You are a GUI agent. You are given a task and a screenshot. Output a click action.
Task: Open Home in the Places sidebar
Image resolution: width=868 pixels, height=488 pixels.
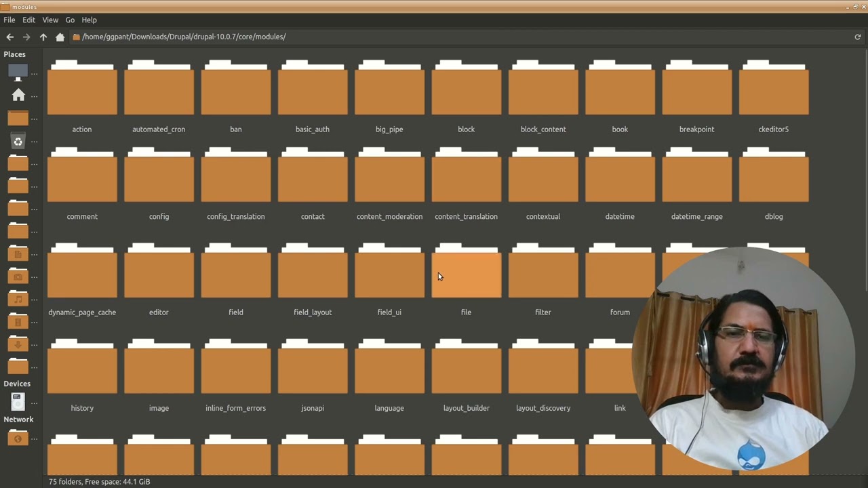click(18, 95)
